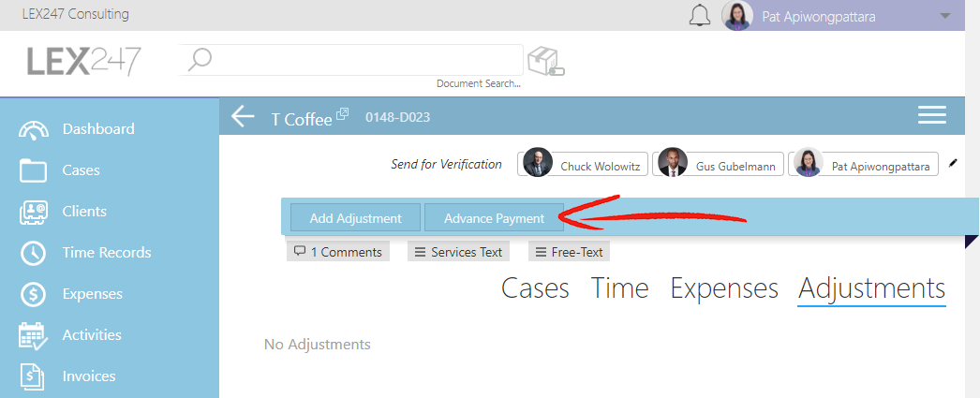
Task: Open Cases in the sidebar
Action: coord(81,170)
